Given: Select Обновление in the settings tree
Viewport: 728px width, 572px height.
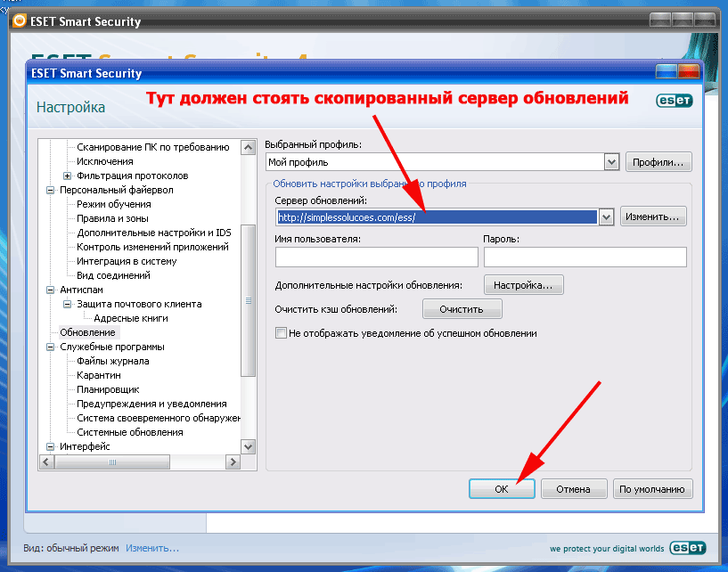Looking at the screenshot, I should (x=87, y=332).
